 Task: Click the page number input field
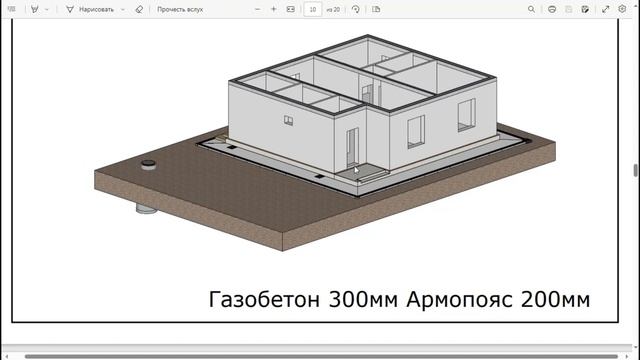click(313, 9)
